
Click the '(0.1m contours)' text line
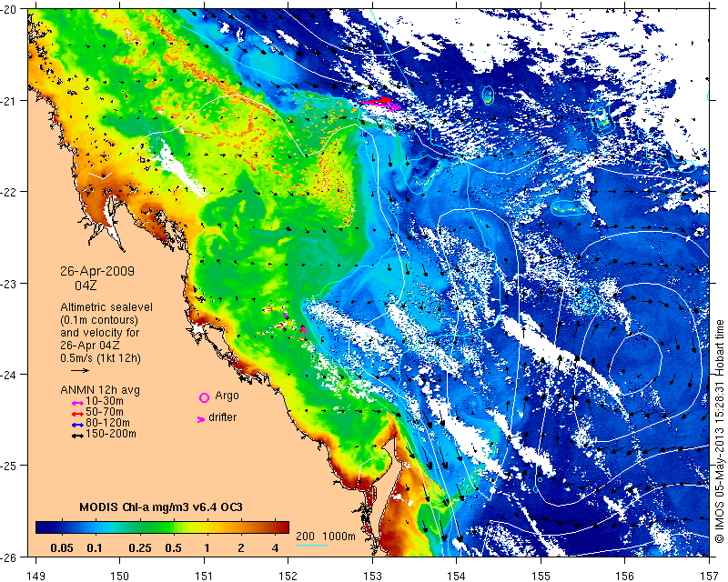click(99, 320)
